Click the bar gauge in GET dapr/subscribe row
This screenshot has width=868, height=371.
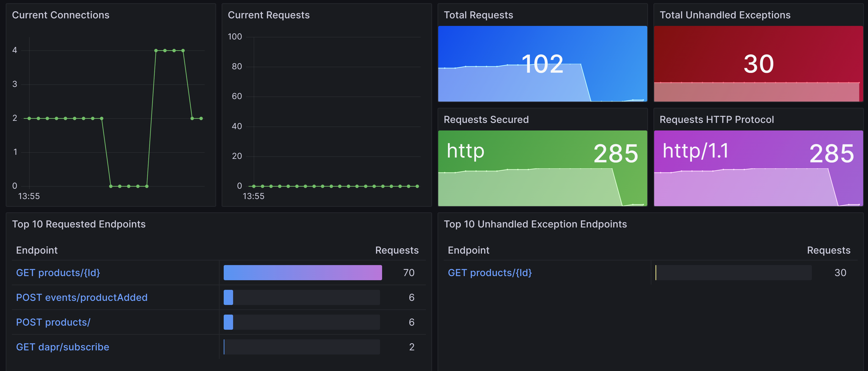click(x=302, y=347)
